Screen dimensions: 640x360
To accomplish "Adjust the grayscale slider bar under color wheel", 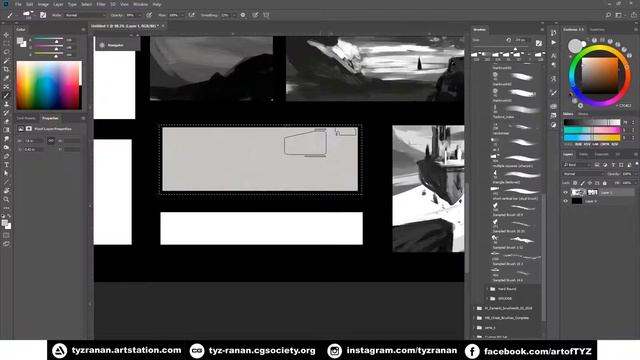I will click(x=592, y=122).
